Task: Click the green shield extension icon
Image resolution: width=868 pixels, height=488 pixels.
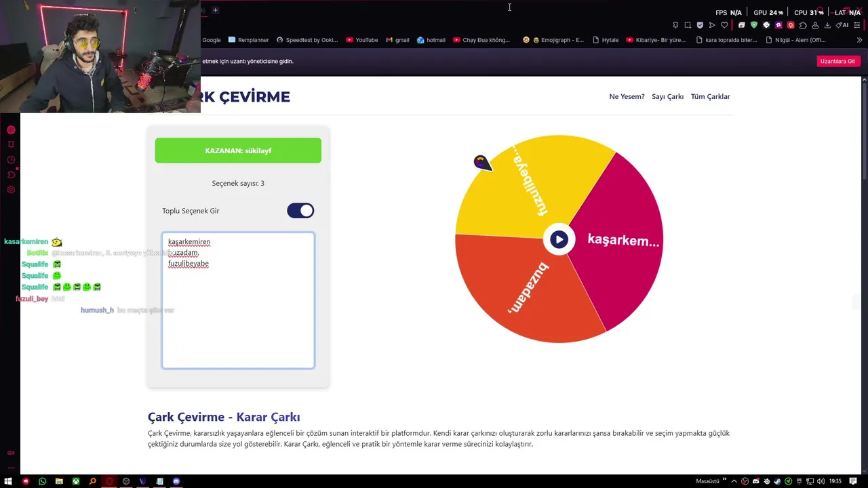Action: (x=754, y=25)
